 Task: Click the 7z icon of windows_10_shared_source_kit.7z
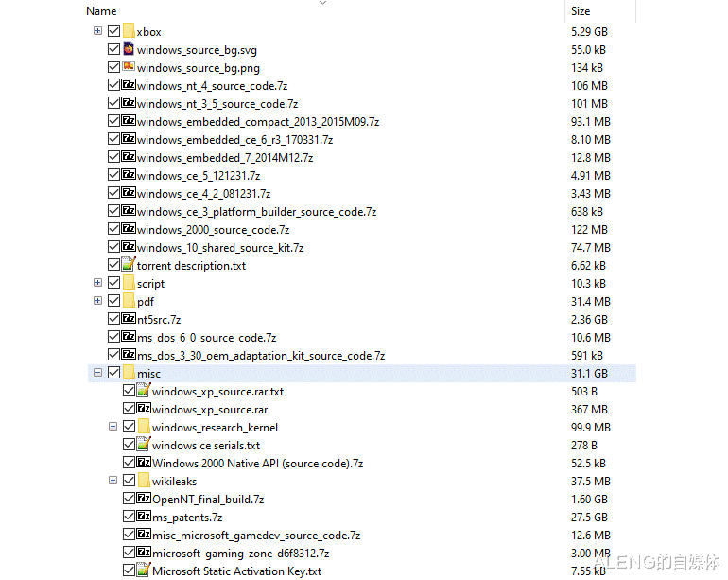coord(129,247)
